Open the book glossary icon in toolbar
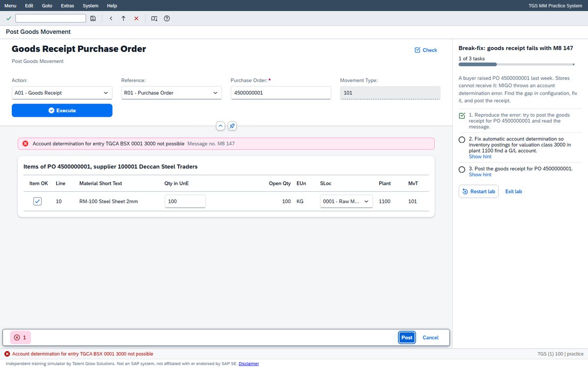This screenshot has height=368, width=588. (154, 18)
